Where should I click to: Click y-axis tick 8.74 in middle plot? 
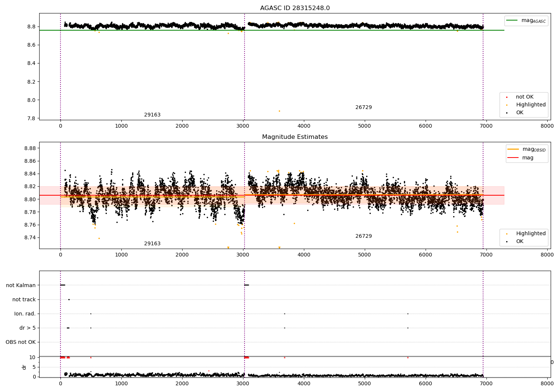(x=30, y=238)
